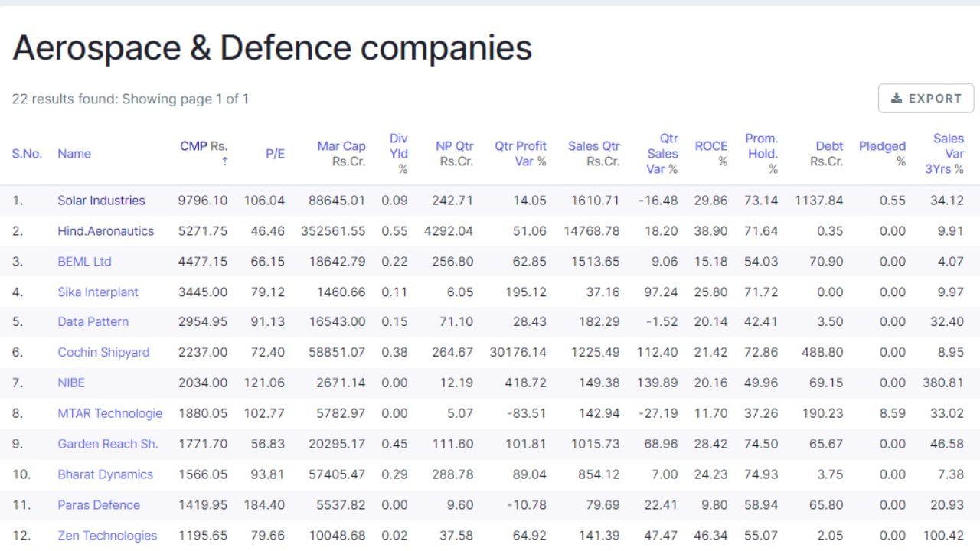This screenshot has width=980, height=551.
Task: Sort by Prom. Hold. % header
Action: point(761,154)
